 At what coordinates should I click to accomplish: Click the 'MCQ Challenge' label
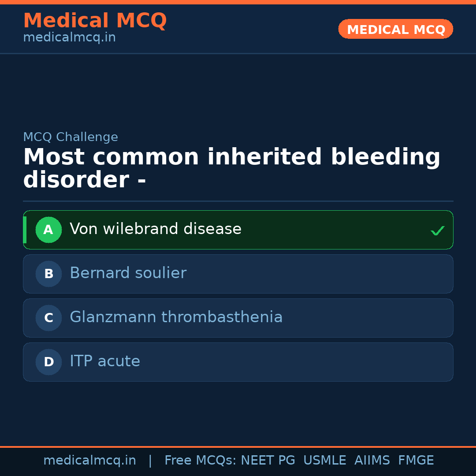tap(71, 137)
